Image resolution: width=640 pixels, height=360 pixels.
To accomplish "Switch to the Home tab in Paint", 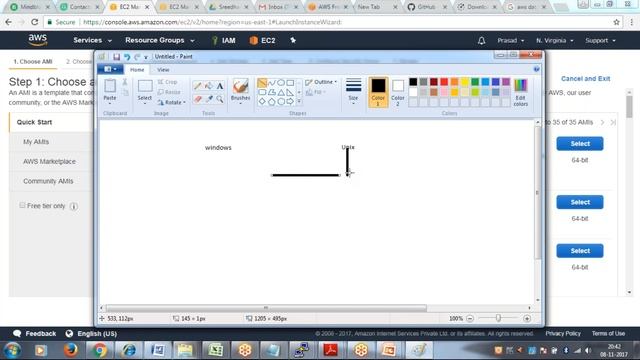I will 137,70.
